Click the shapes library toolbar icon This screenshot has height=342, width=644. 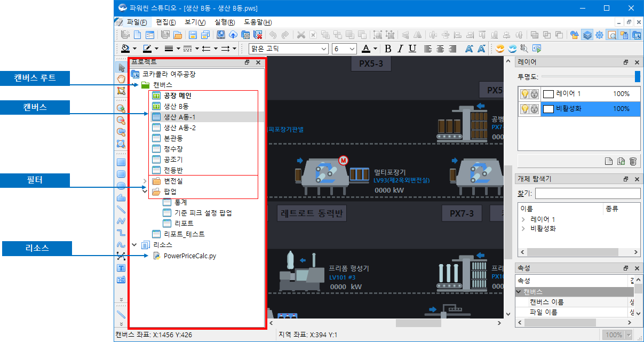574,35
